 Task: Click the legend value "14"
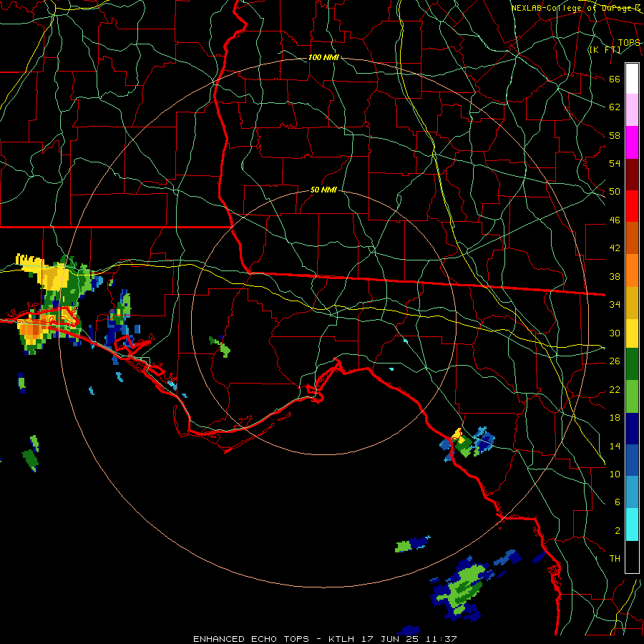tap(615, 446)
